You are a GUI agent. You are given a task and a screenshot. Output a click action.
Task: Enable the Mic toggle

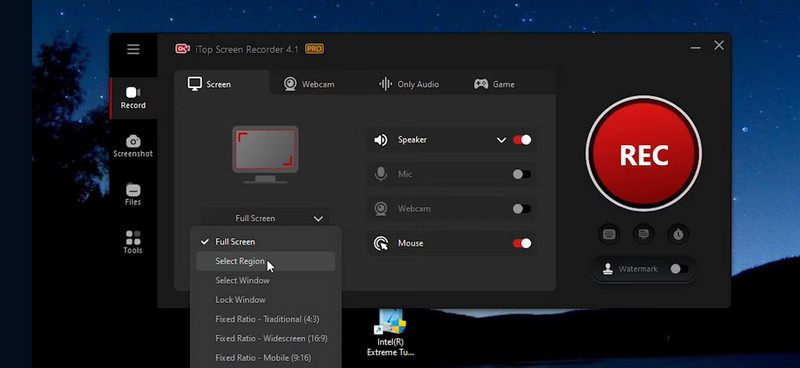(522, 175)
